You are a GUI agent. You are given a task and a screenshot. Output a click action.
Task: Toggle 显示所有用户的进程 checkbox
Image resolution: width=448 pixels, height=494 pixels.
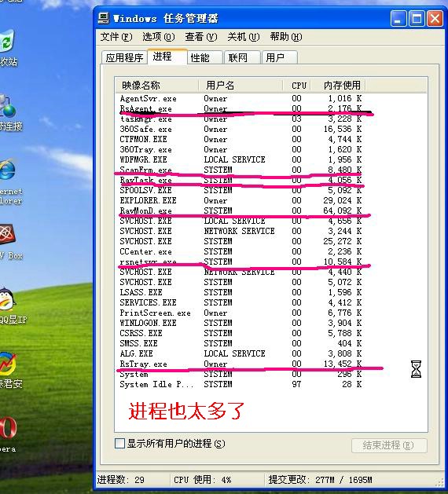119,444
